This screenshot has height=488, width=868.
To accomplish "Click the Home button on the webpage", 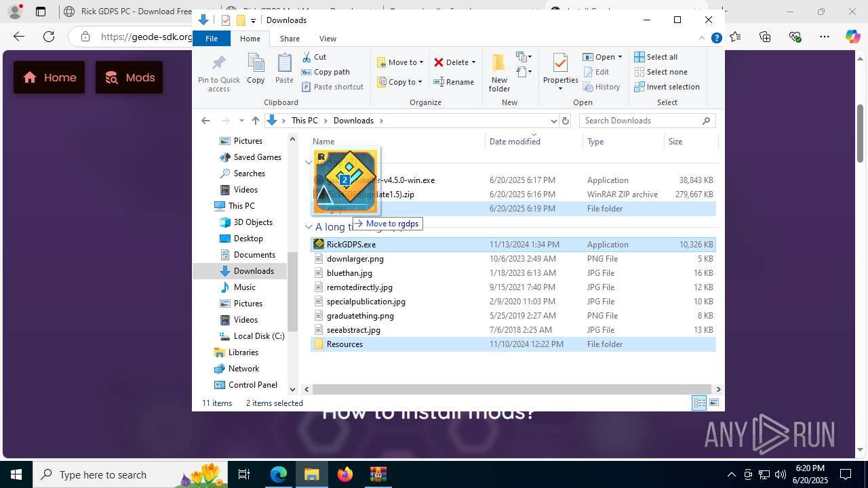I will [50, 77].
